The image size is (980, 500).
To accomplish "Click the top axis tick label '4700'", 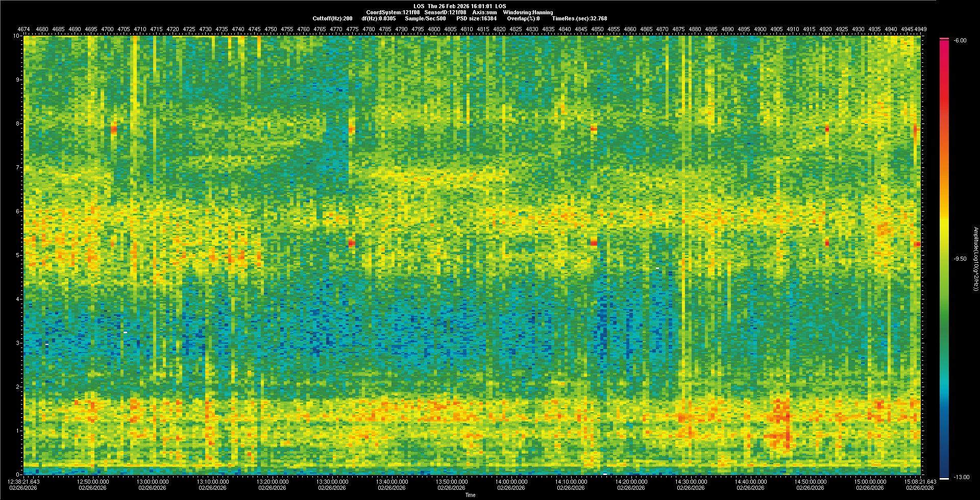I will coord(108,30).
